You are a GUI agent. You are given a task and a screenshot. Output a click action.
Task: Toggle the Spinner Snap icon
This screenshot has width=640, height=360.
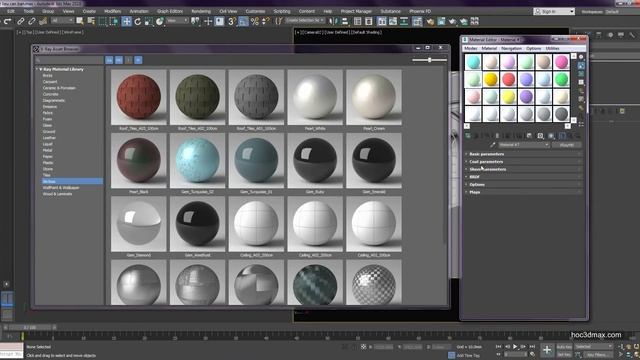pyautogui.click(x=265, y=21)
